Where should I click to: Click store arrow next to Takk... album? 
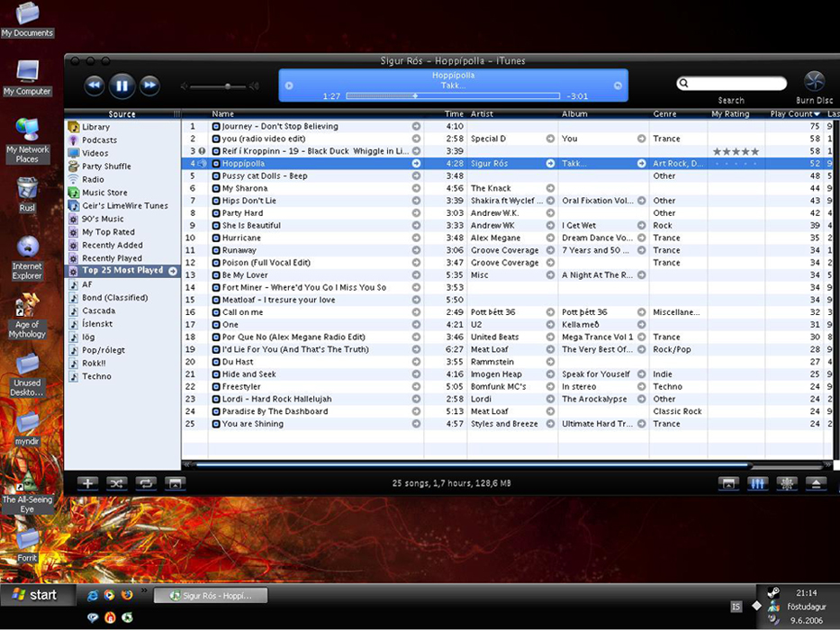point(641,164)
